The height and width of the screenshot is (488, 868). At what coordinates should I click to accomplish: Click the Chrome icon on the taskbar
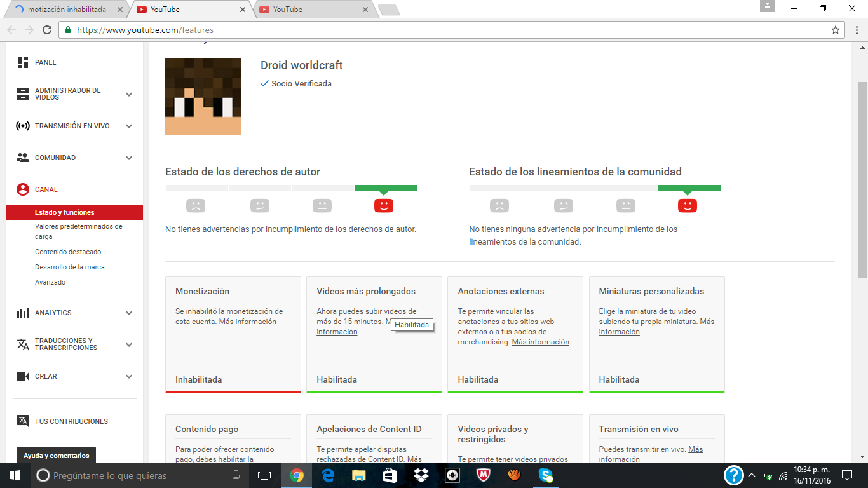click(297, 475)
